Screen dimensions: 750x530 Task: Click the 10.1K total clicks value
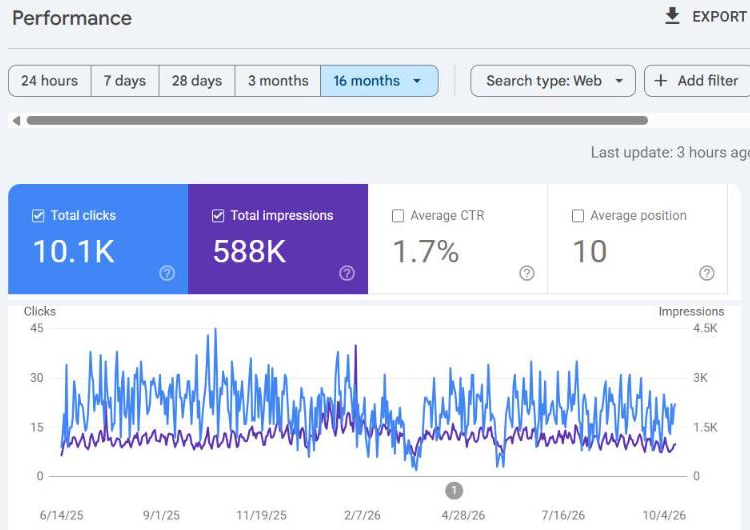pos(74,251)
